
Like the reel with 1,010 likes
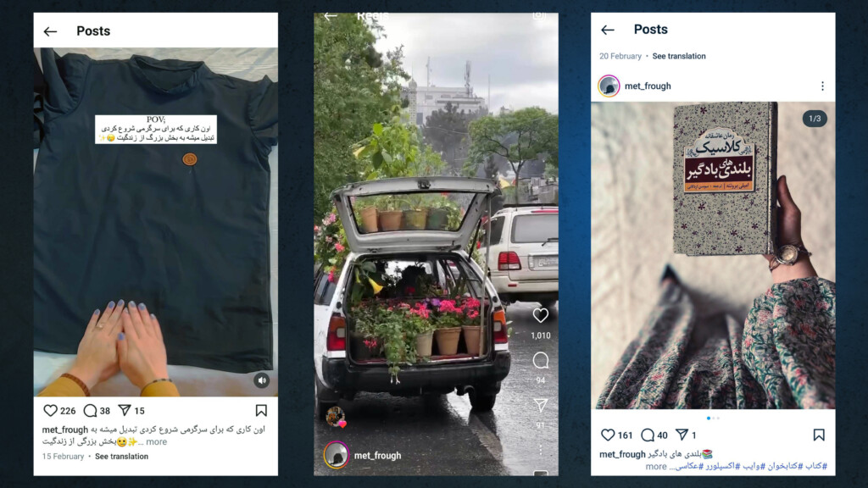tap(540, 315)
